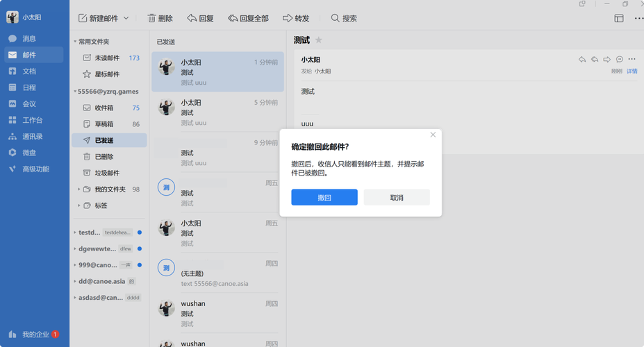Click the forward icon in the message header
Screen dimensions: 644x347
[x=606, y=60]
